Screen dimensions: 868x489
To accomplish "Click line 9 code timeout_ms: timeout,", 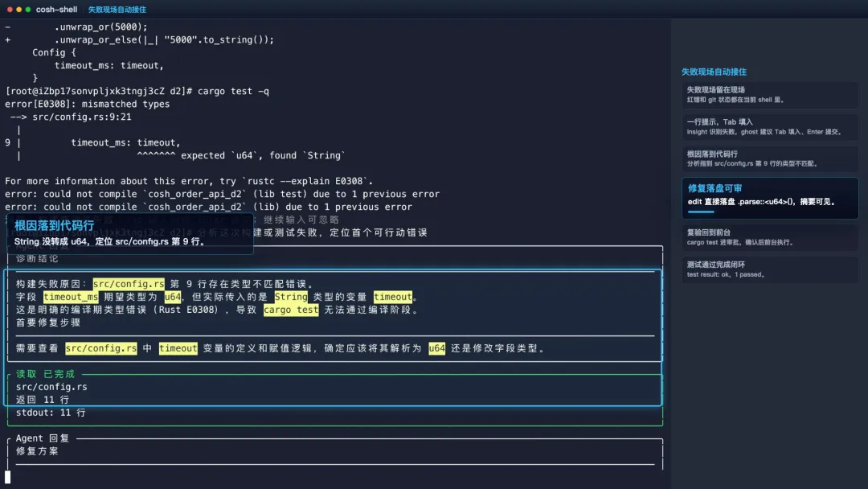I will (x=125, y=143).
